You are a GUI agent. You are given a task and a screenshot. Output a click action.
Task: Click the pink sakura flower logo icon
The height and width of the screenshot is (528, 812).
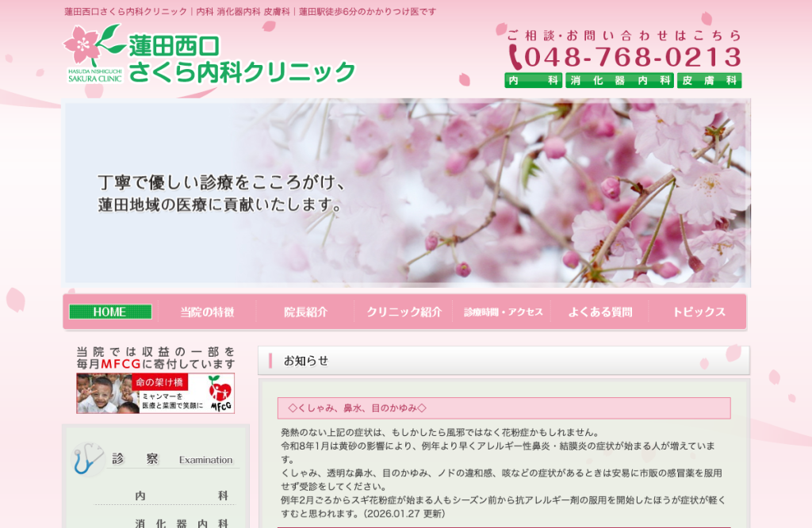pyautogui.click(x=82, y=45)
